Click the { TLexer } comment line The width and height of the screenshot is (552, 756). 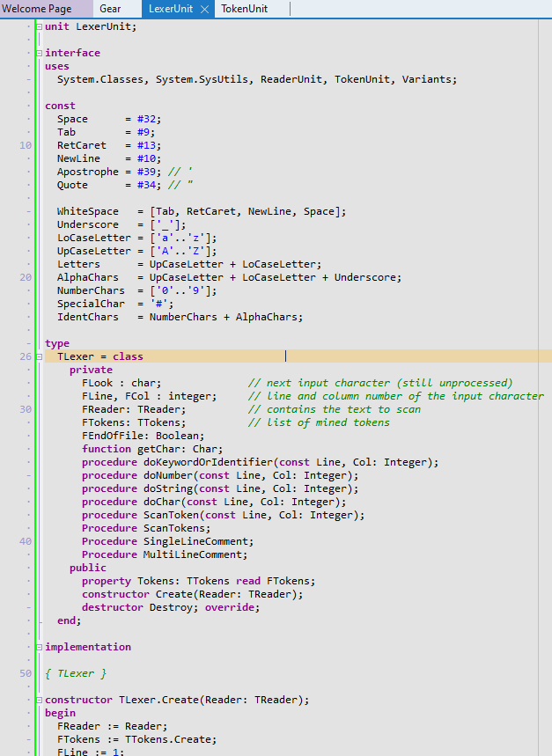(76, 673)
